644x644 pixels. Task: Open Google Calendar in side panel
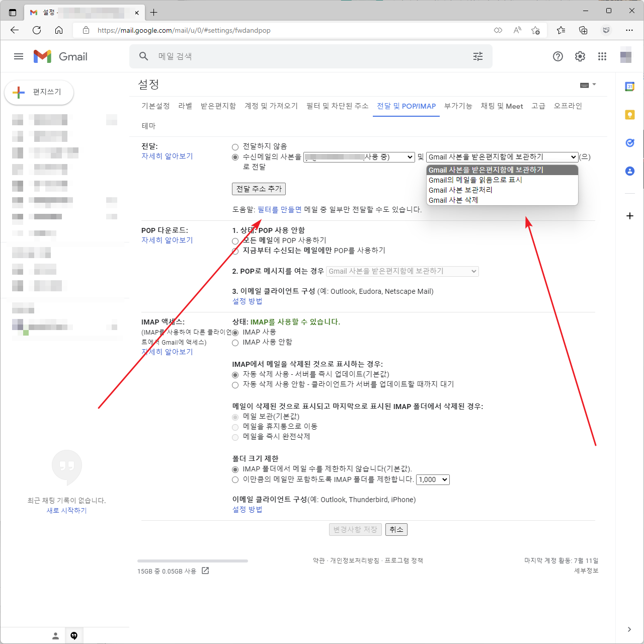[x=630, y=87]
